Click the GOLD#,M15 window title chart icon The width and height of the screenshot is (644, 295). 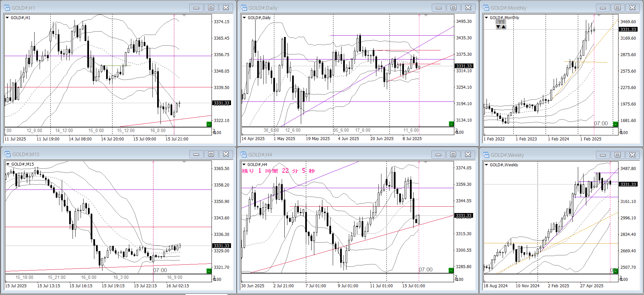tap(7, 154)
